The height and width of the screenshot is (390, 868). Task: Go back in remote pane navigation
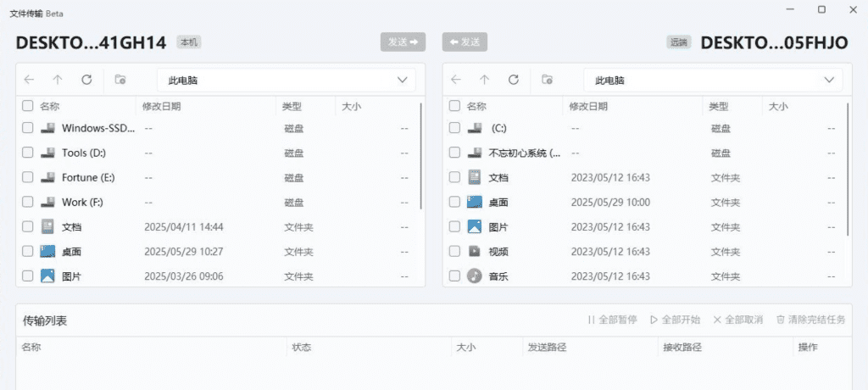point(456,80)
